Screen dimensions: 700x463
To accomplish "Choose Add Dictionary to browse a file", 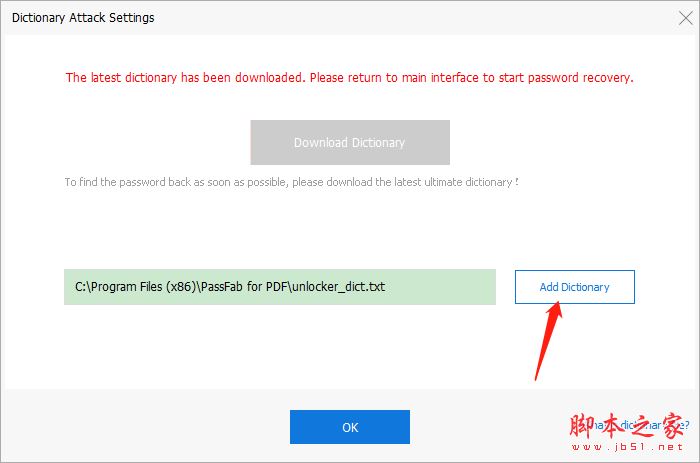I will coord(574,287).
